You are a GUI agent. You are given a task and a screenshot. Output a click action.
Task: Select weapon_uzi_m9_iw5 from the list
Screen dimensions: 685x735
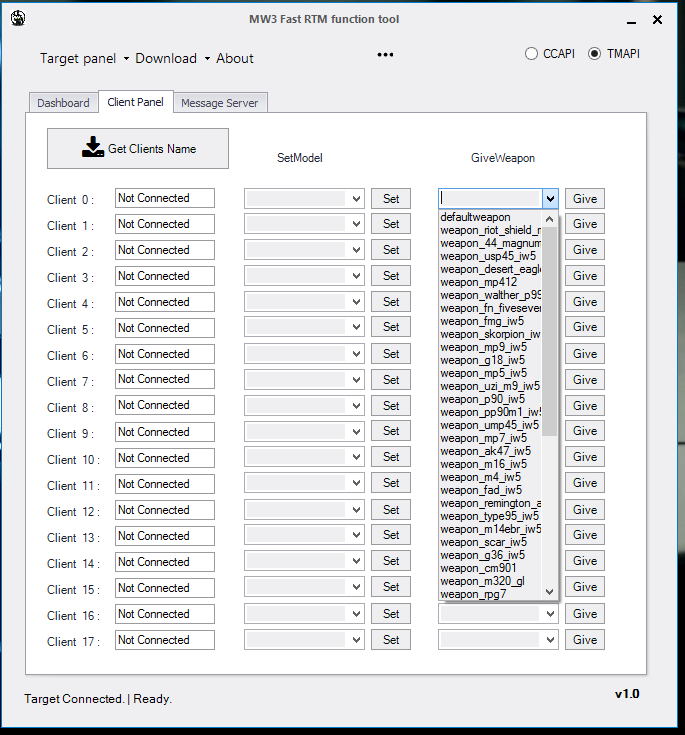[490, 386]
